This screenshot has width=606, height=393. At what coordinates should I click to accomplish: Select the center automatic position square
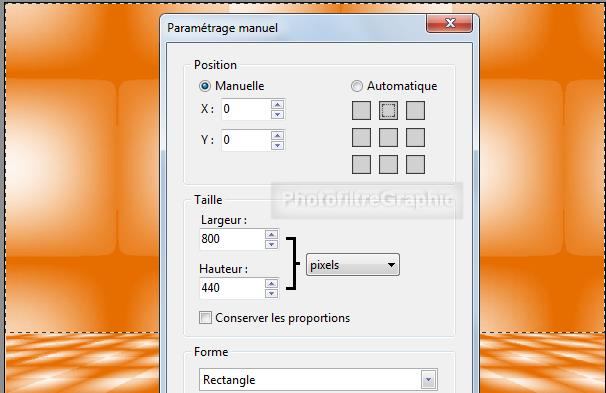(388, 138)
